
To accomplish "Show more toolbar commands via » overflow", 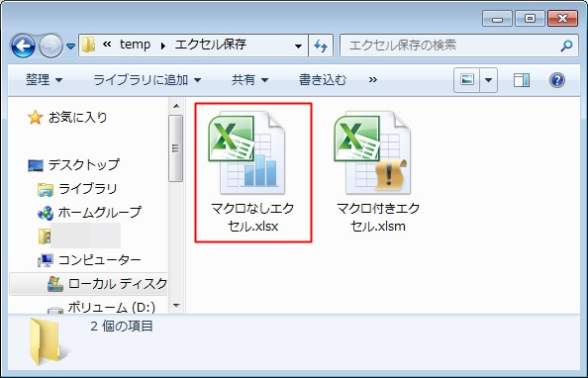I will [373, 79].
